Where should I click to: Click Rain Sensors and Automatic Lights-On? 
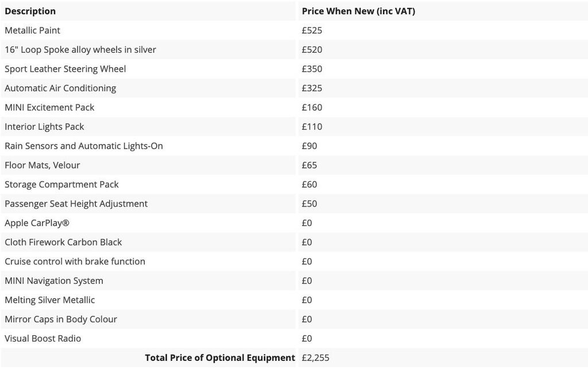pos(84,146)
